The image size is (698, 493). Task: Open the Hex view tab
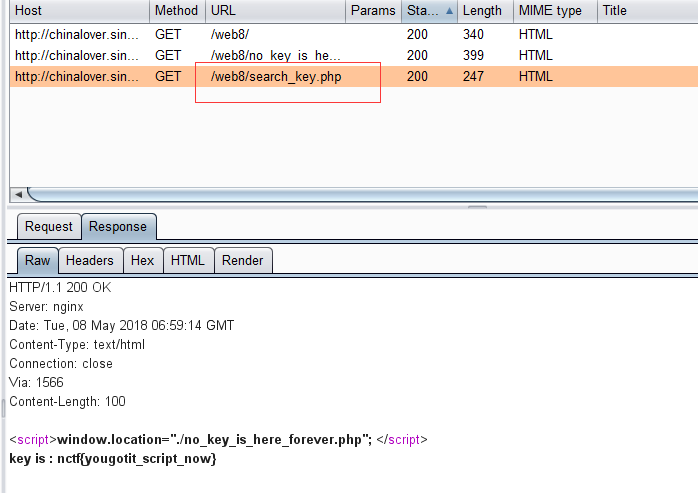point(143,260)
